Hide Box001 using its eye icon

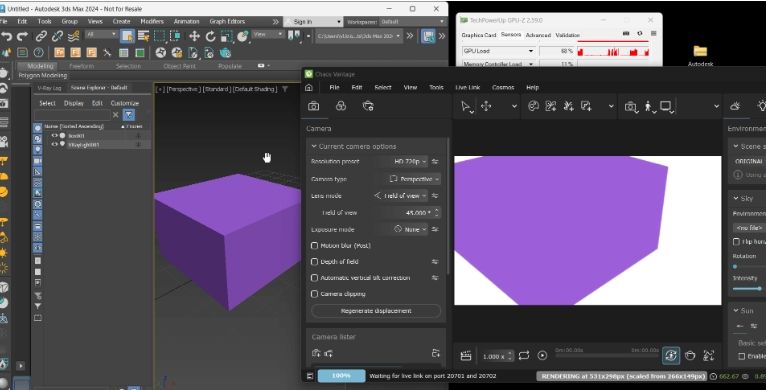[55, 135]
